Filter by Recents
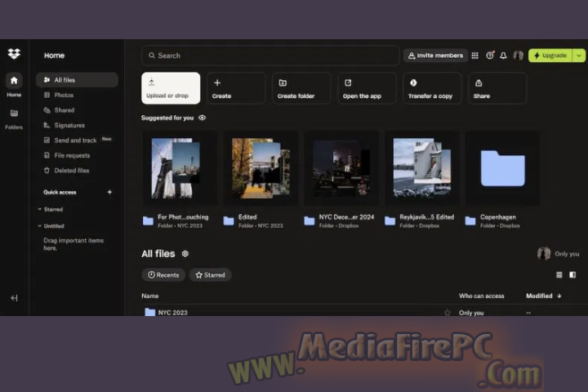Screen dimensions: 588x392 (163, 275)
